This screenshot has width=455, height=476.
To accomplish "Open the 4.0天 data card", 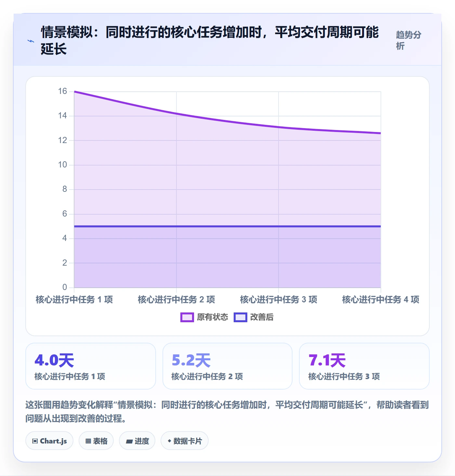I will point(91,366).
